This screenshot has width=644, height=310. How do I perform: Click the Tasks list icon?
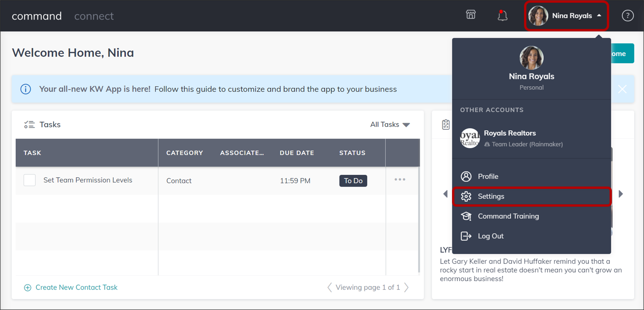tap(29, 125)
